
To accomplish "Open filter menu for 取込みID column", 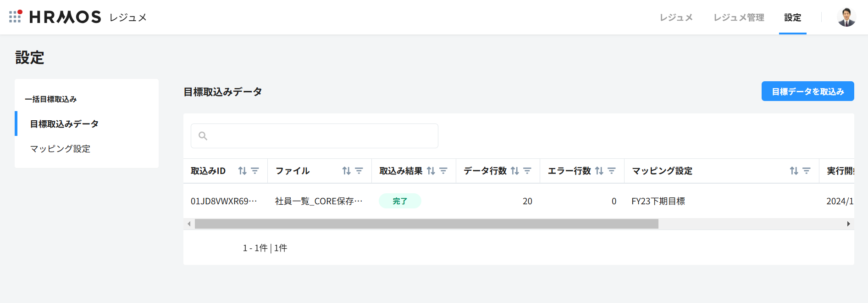I will (x=255, y=171).
